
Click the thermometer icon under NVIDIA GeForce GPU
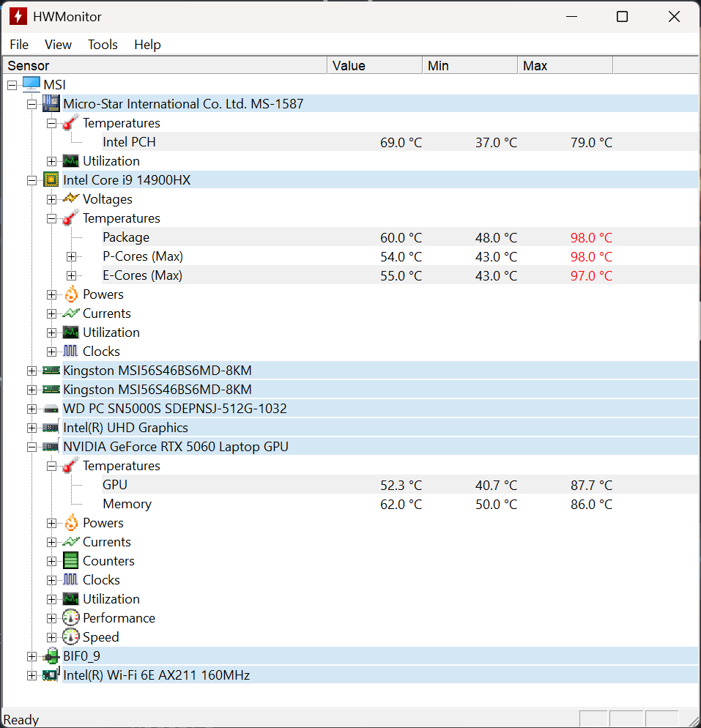[x=70, y=465]
